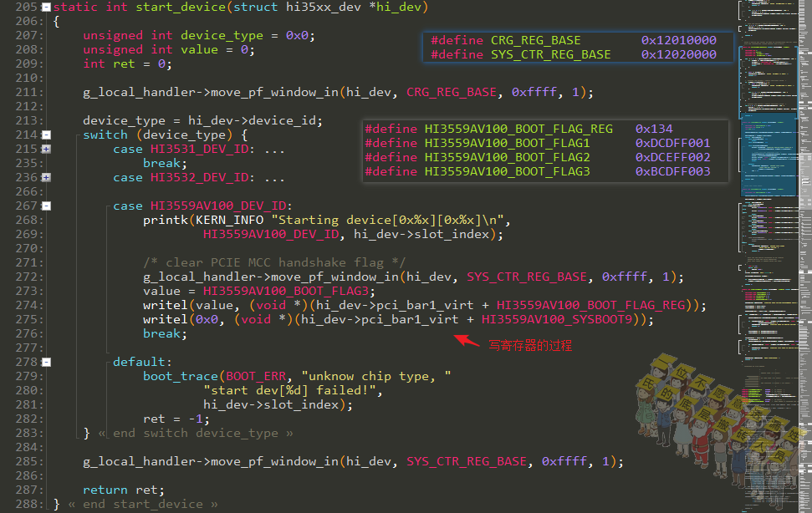Screen dimensions: 812x513
Task: Expand the folded HI3532_DEV_ID case at line 236
Action: pos(46,177)
